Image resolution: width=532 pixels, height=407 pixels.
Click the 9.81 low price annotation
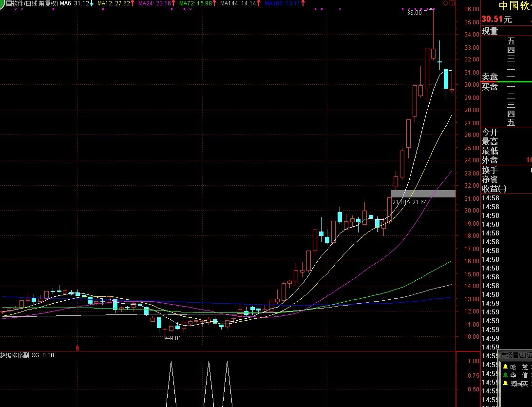point(173,338)
